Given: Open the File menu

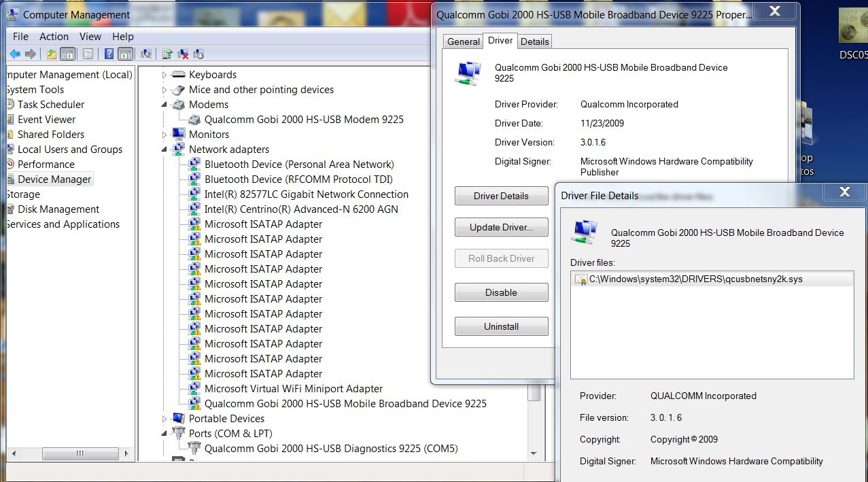Looking at the screenshot, I should click(x=20, y=37).
